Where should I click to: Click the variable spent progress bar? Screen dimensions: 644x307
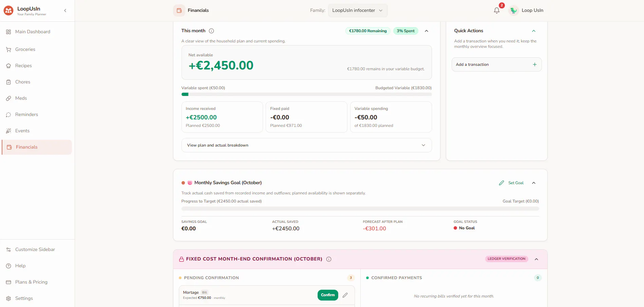306,94
